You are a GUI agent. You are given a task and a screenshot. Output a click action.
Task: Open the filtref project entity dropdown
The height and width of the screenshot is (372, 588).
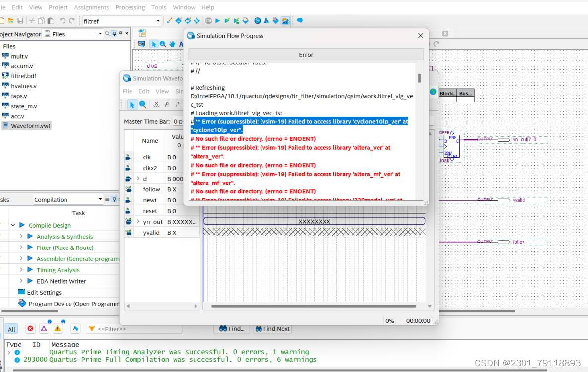tap(158, 21)
